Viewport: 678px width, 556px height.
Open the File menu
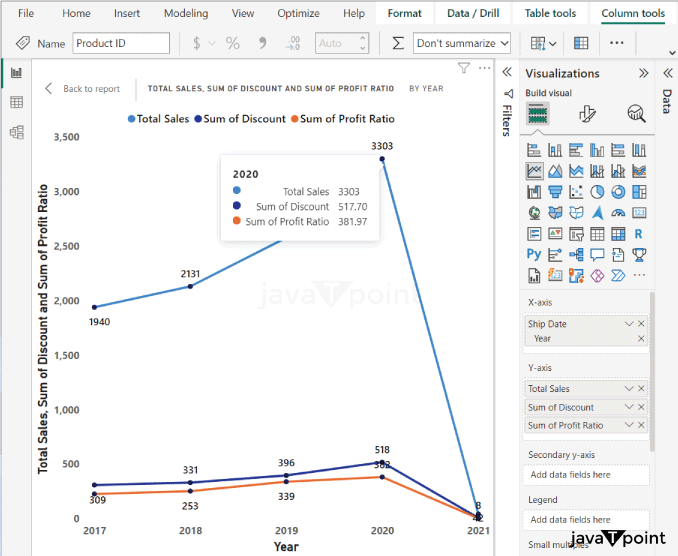tap(26, 13)
